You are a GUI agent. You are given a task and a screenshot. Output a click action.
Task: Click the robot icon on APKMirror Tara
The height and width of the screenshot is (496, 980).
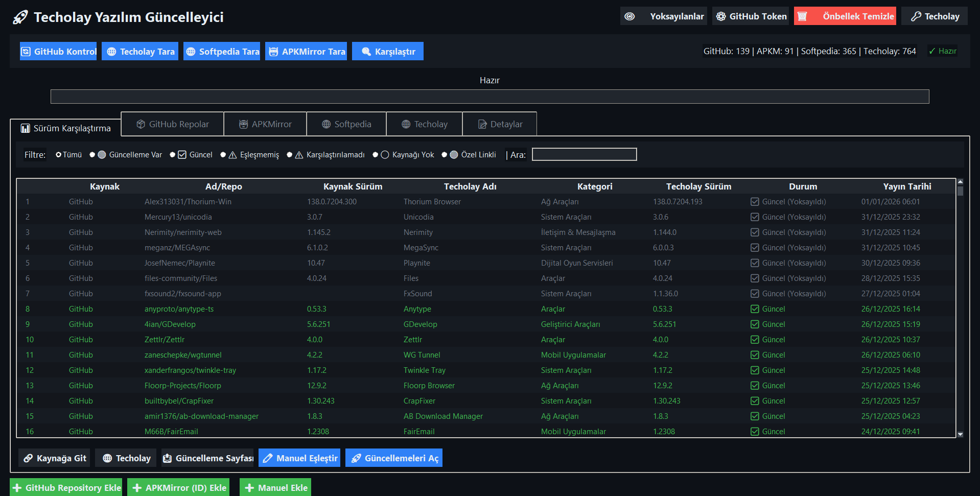(x=273, y=52)
